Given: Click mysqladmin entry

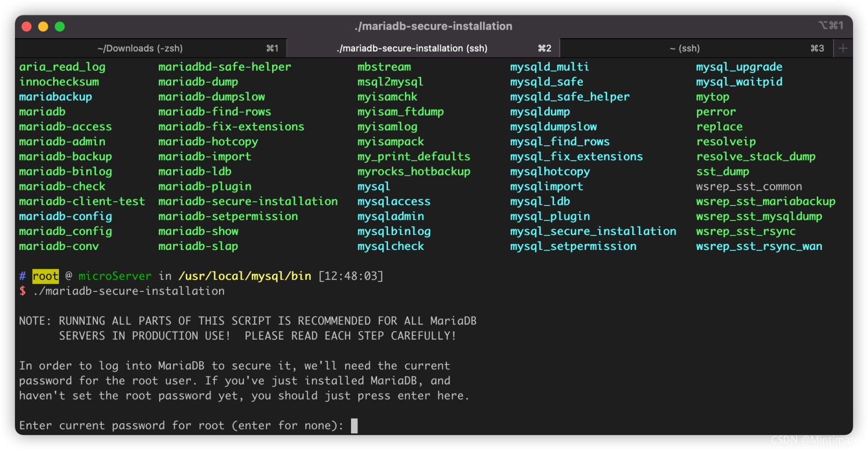Looking at the screenshot, I should [391, 217].
